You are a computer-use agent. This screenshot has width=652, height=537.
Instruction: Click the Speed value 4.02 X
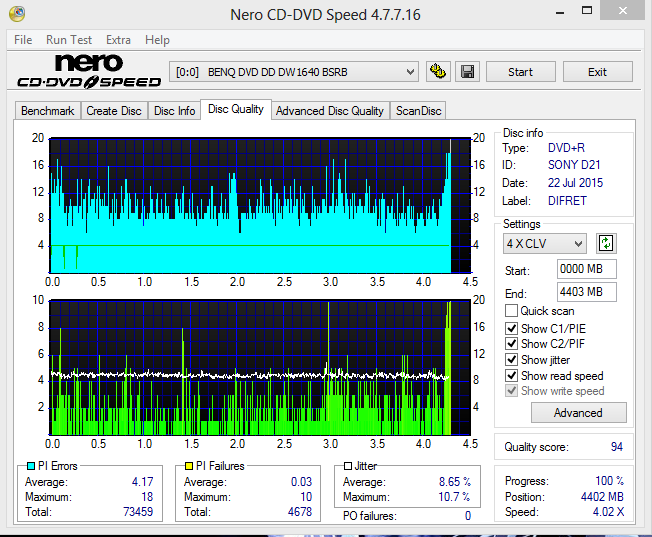click(x=608, y=512)
